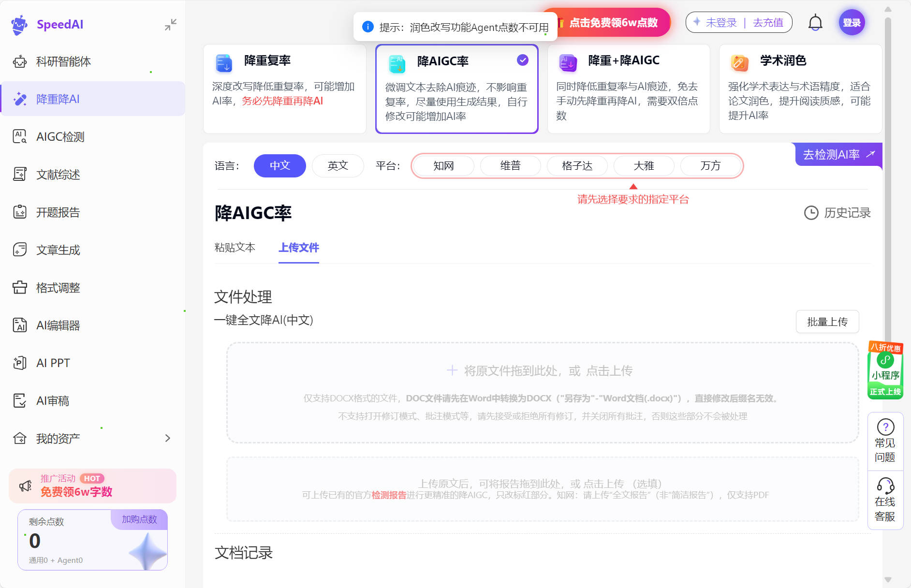911x588 pixels.
Task: Click the AI审稿 checklist icon
Action: (x=20, y=401)
